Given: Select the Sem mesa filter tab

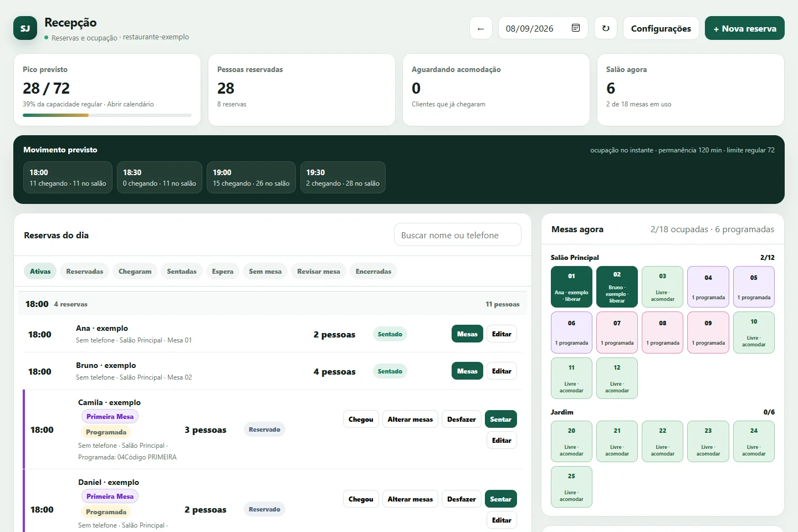Looking at the screenshot, I should click(x=265, y=272).
